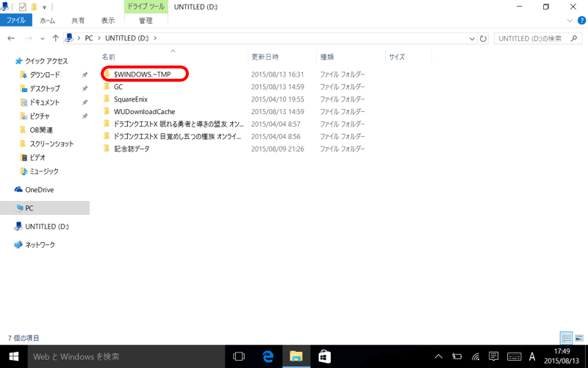Open the Windows Start menu
This screenshot has width=588, height=368.
click(13, 356)
